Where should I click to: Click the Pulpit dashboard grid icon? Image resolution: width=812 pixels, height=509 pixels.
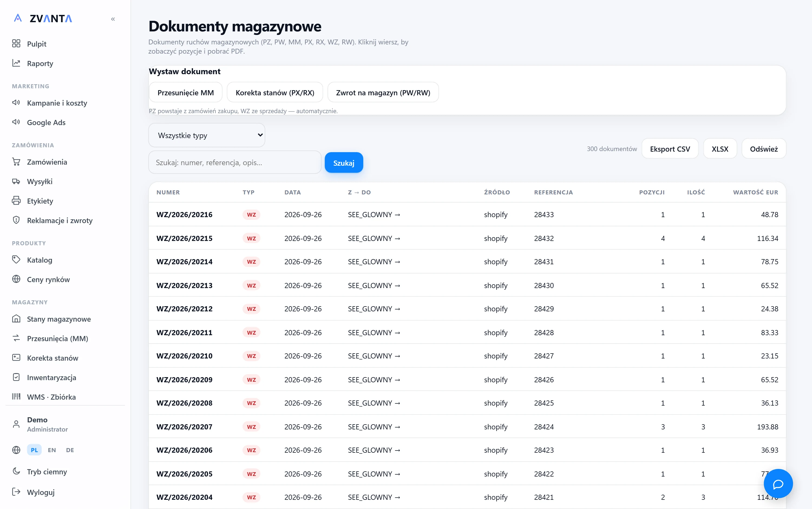(x=16, y=44)
